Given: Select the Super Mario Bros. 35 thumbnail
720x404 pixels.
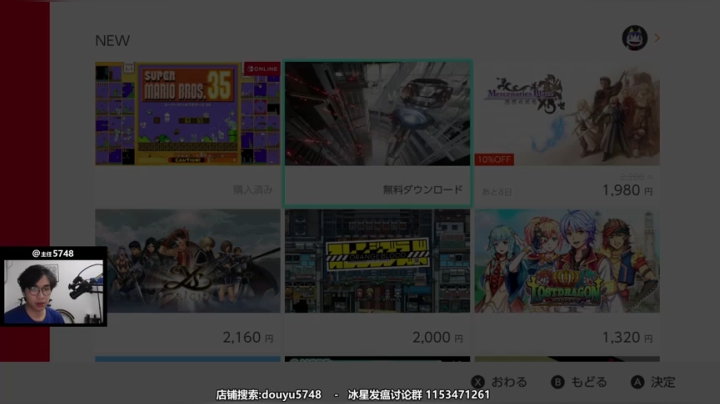Looking at the screenshot, I should coord(188,113).
